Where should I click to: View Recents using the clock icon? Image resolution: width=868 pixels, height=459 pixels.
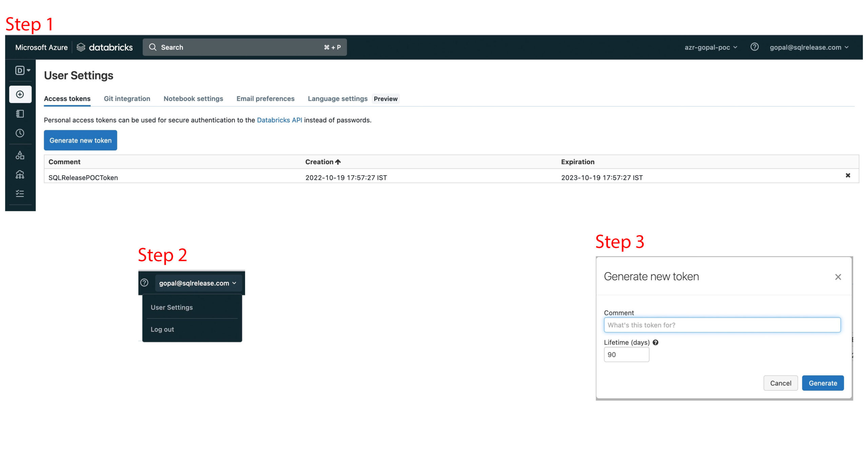pos(20,133)
